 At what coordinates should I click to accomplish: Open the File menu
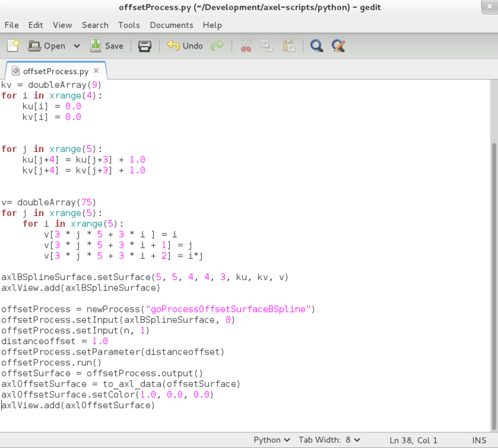[x=12, y=25]
